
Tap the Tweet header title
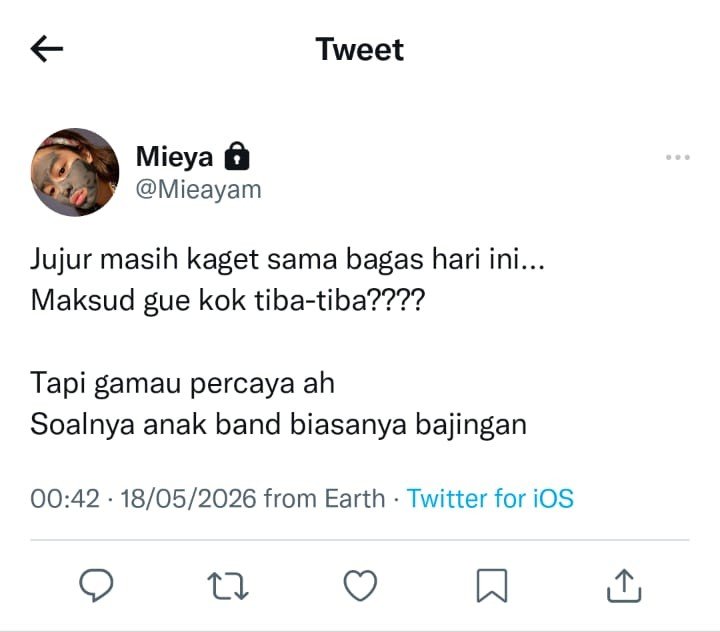360,49
